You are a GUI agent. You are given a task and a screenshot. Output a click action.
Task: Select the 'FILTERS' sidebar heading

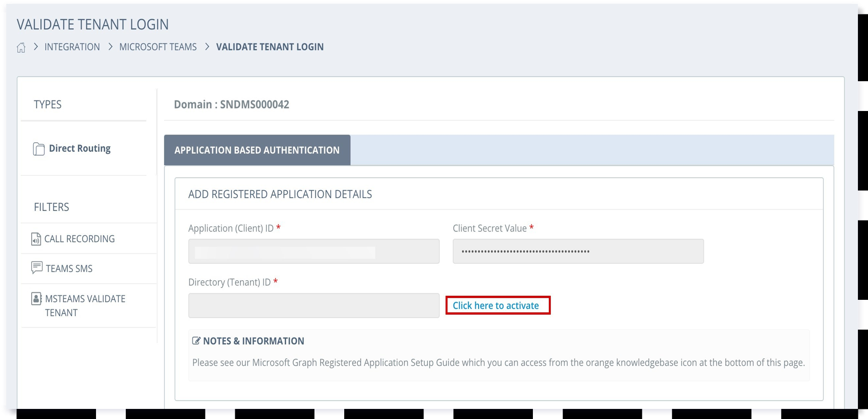click(x=51, y=207)
